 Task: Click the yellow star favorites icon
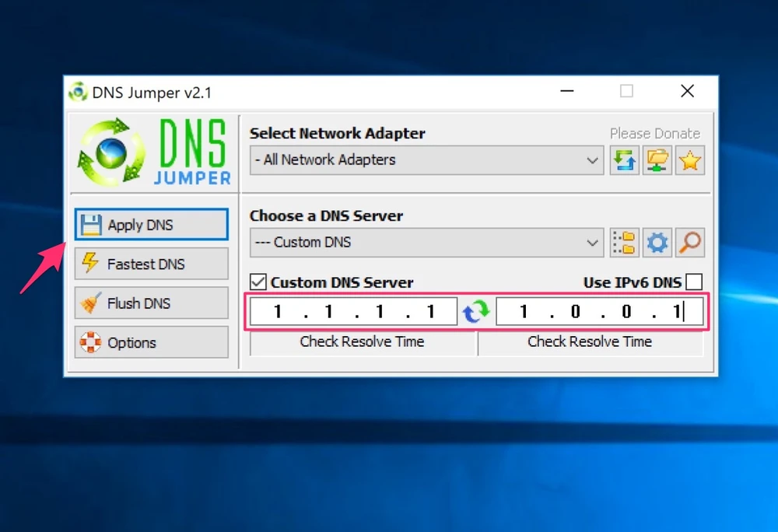point(690,160)
